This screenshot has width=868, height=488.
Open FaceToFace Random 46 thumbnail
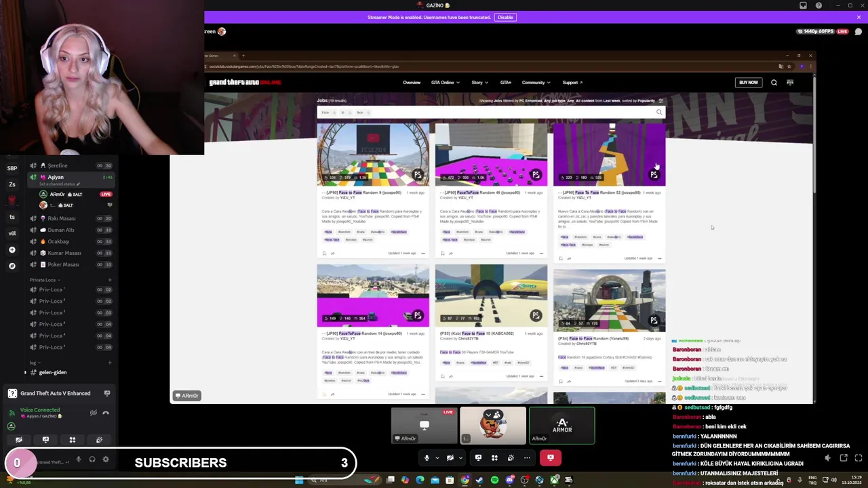491,155
